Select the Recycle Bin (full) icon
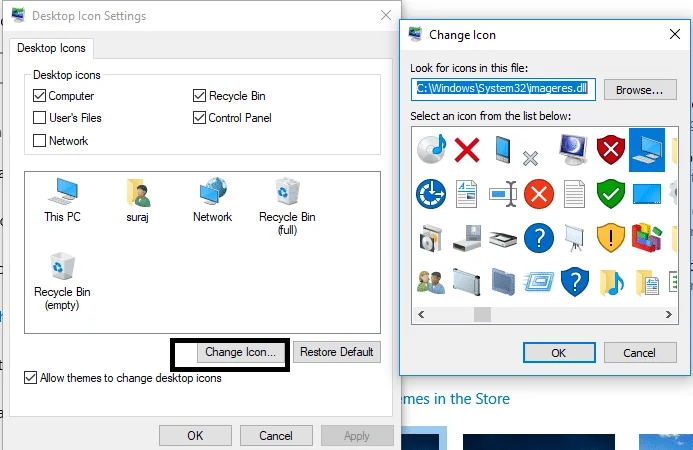 tap(287, 206)
